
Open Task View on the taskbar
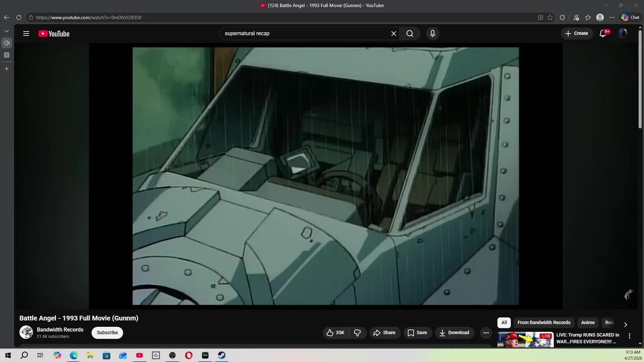pyautogui.click(x=40, y=355)
